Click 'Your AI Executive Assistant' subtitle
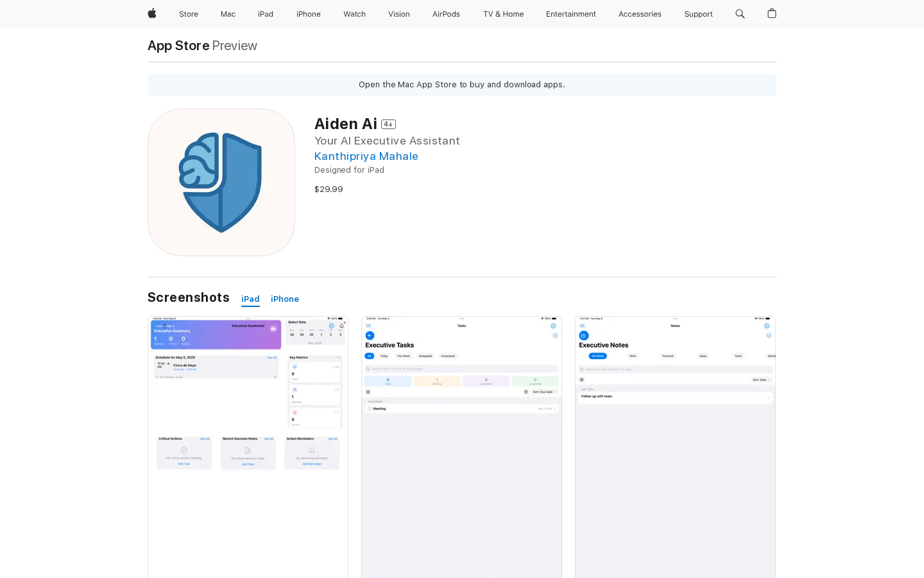924x578 pixels. pyautogui.click(x=387, y=141)
